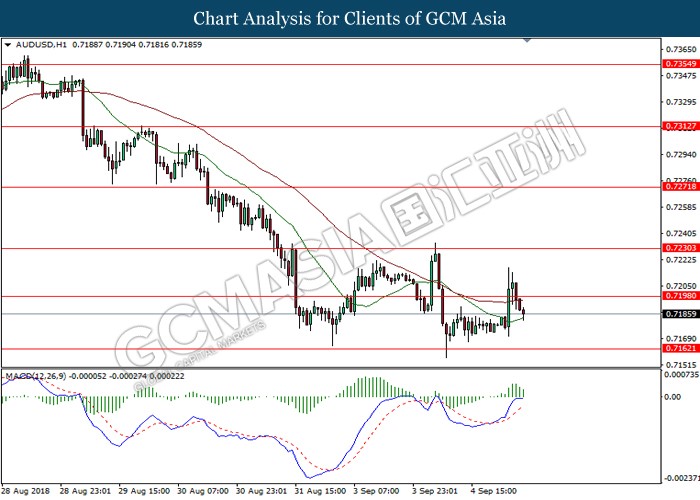The image size is (700, 500).
Task: Click the MACD(12,26,9) indicator label
Action: pos(36,376)
